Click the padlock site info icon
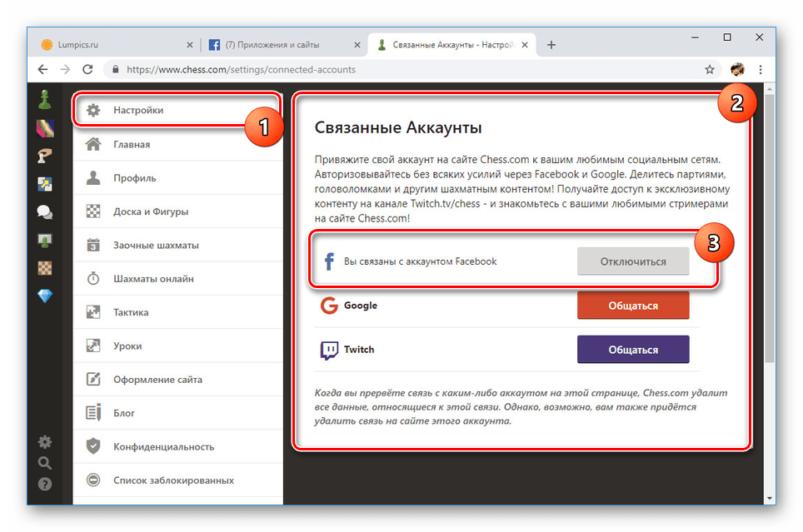 point(116,70)
